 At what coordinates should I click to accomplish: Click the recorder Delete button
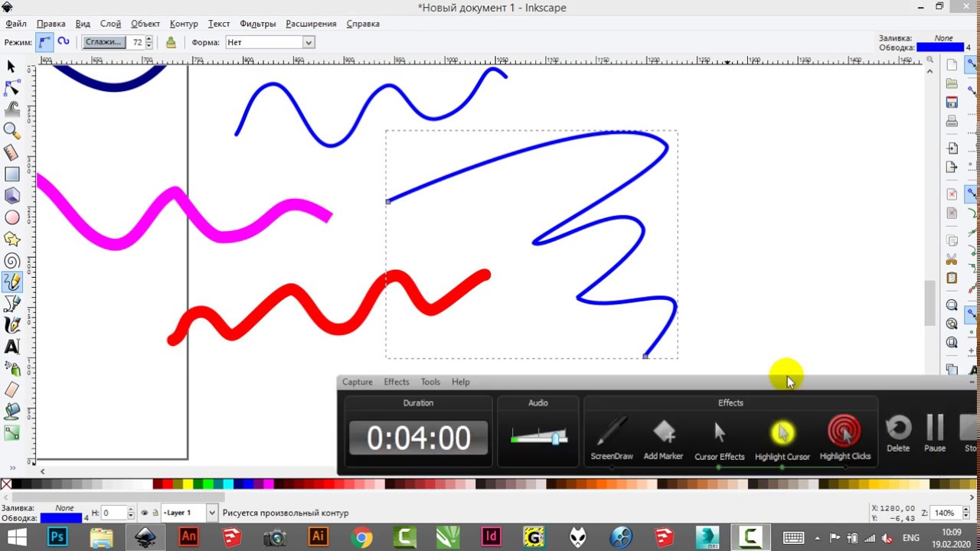(898, 434)
